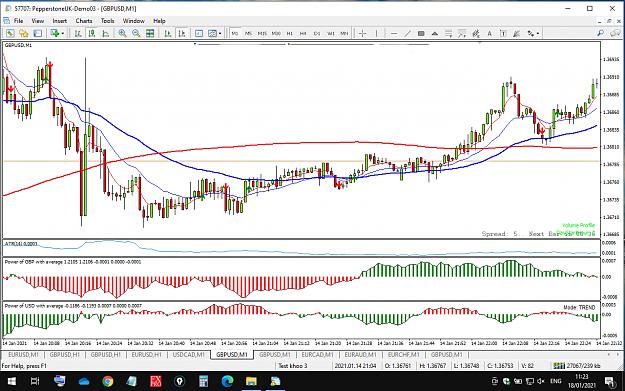Zoom in on the chart
Image resolution: width=625 pixels, height=391 pixels.
coord(122,33)
